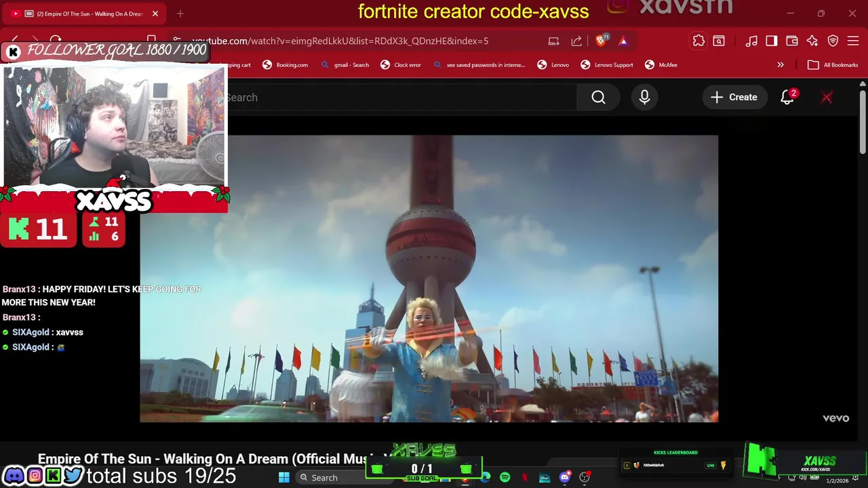This screenshot has height=488, width=868.
Task: Close the Empire Of The Sun browser tab
Action: 155,14
